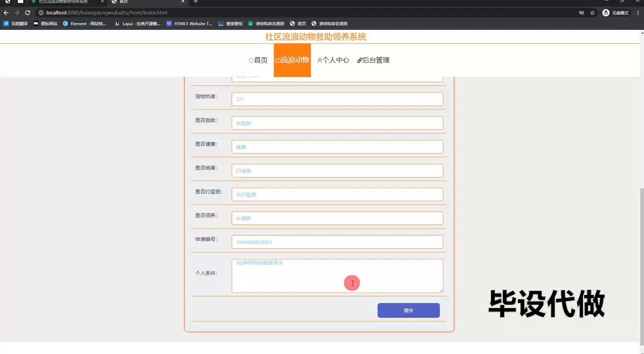Click the site info icon in address bar

[41, 13]
